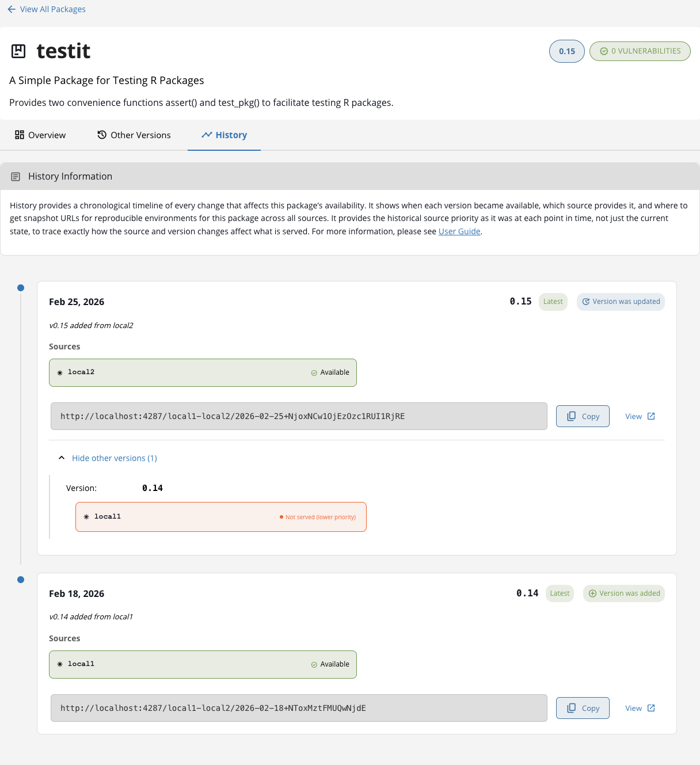
Task: Click the Available check icon for local2
Action: pos(314,373)
